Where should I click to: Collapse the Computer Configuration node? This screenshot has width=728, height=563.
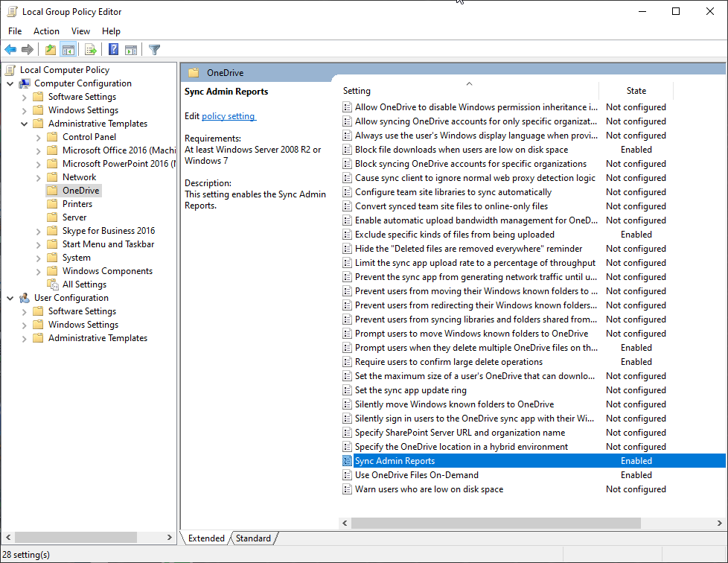(x=10, y=83)
